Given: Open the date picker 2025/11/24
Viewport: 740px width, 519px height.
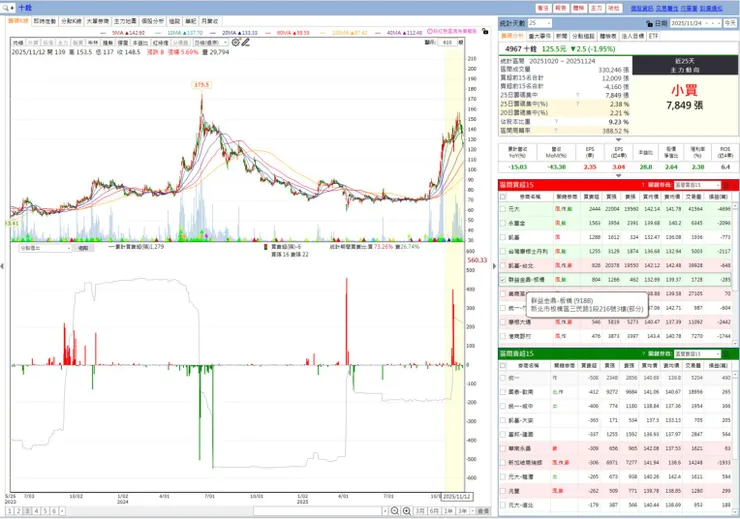Looking at the screenshot, I should (696, 23).
